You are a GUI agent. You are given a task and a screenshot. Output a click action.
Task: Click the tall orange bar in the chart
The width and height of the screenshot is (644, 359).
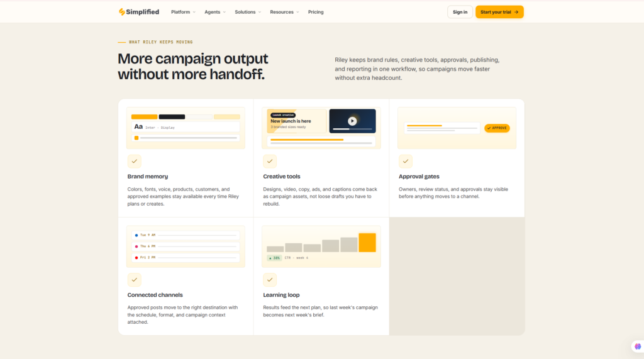point(367,242)
